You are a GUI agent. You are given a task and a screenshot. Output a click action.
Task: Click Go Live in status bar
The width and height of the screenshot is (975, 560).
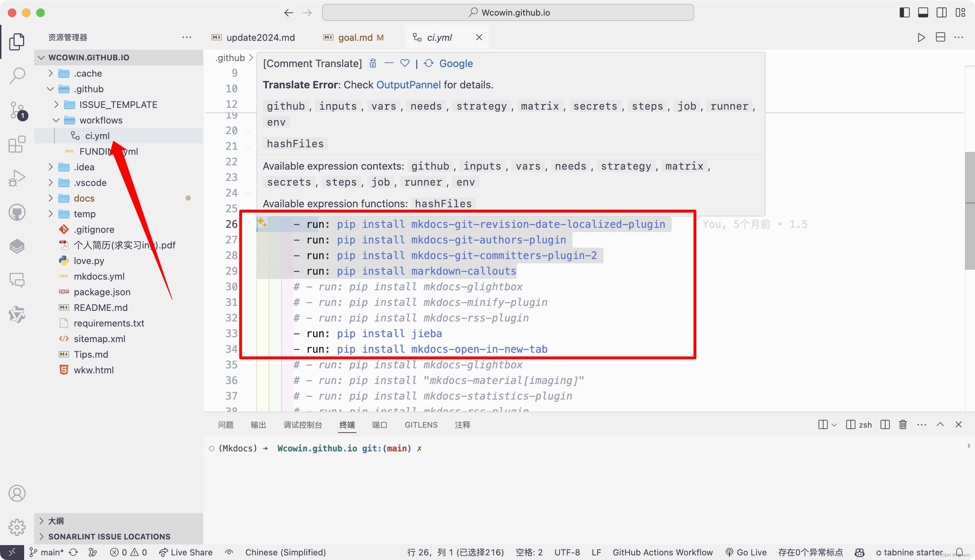746,552
